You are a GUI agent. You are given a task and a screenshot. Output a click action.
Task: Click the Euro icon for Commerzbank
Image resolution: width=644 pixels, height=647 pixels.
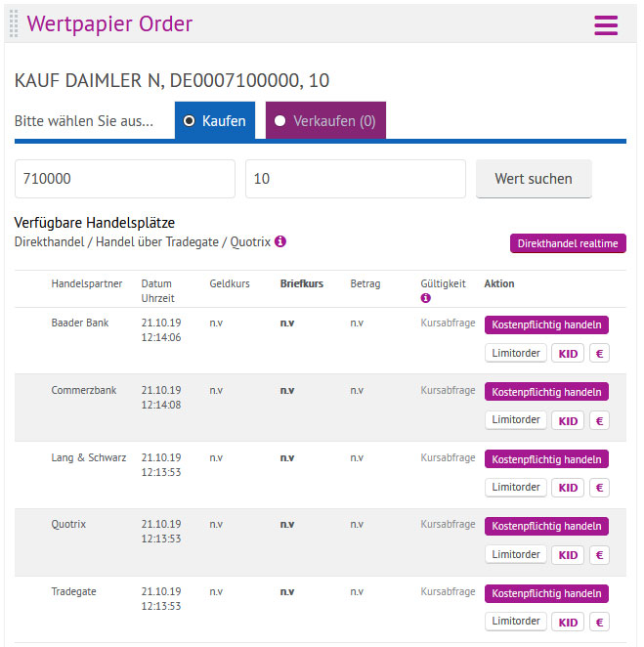[x=599, y=420]
